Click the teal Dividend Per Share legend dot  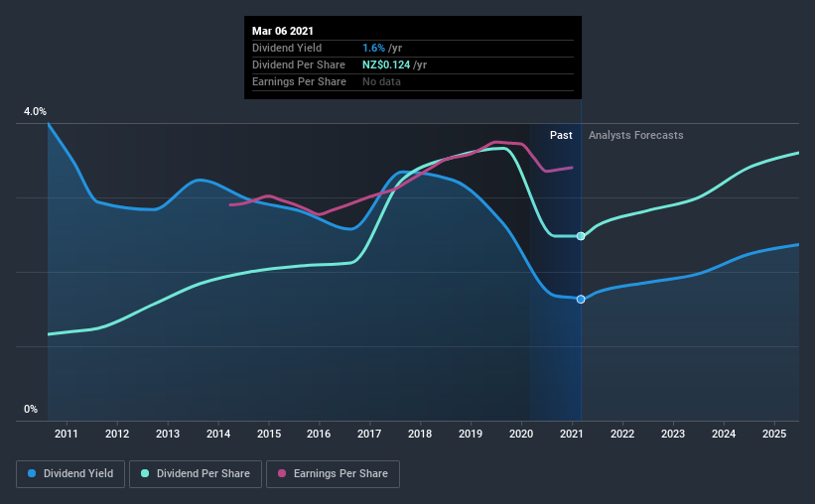coord(145,473)
